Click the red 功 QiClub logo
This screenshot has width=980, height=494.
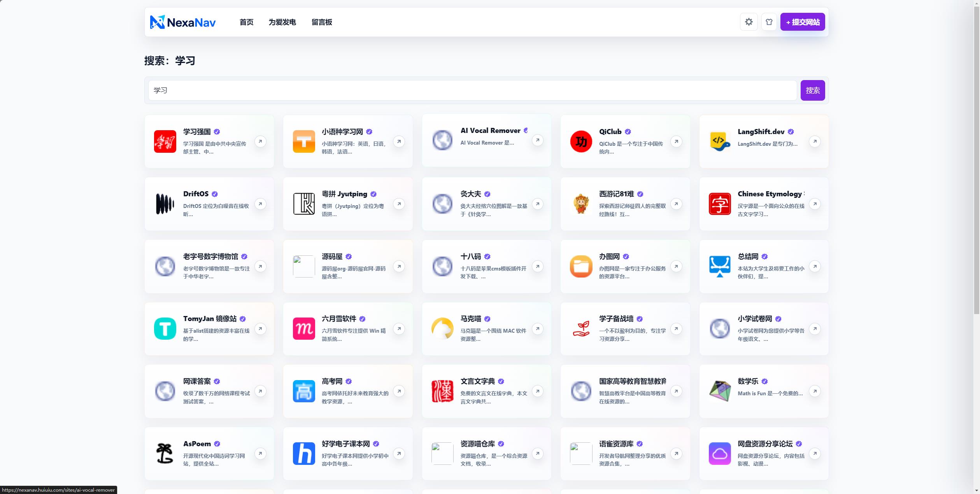581,141
